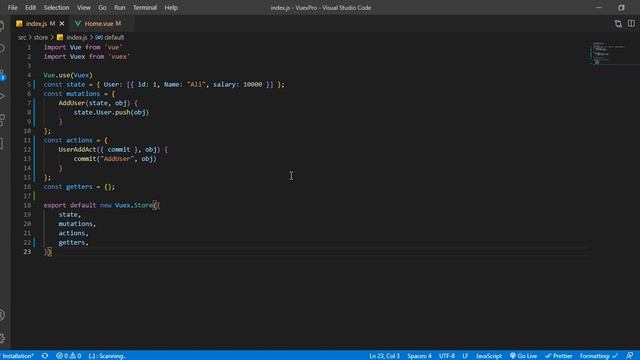This screenshot has width=640, height=360.
Task: Open Accounts icon in the activity bar
Action: pyautogui.click(x=2, y=315)
